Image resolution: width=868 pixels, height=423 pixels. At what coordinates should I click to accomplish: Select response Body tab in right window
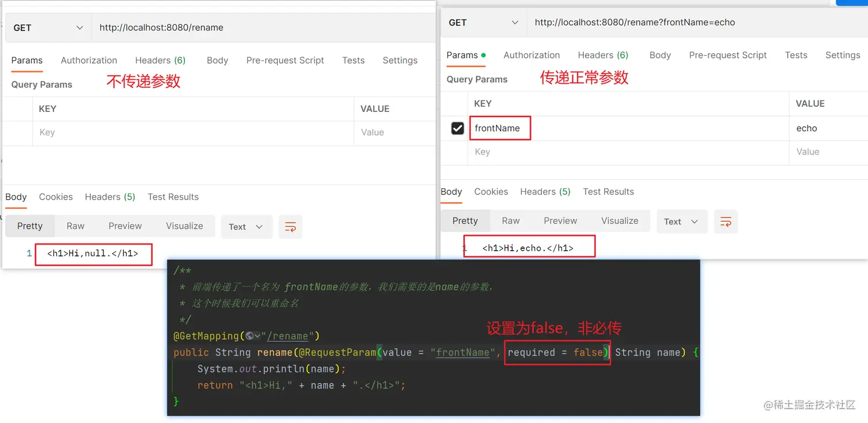(451, 192)
